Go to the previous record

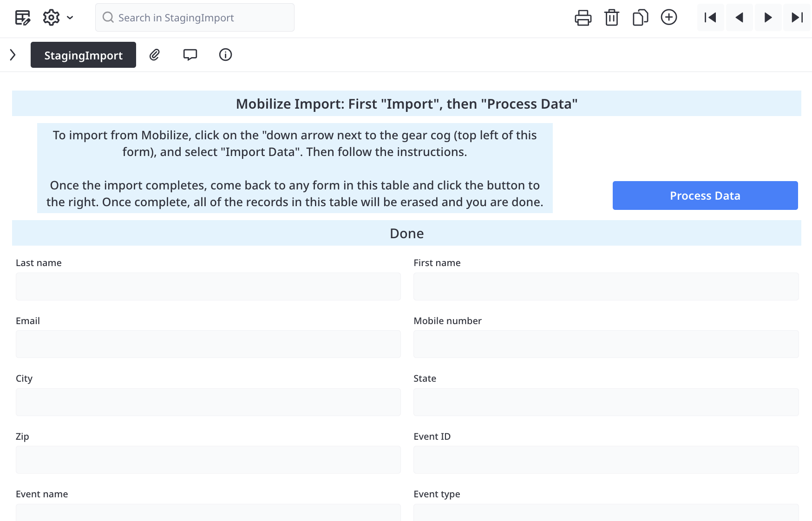point(739,18)
